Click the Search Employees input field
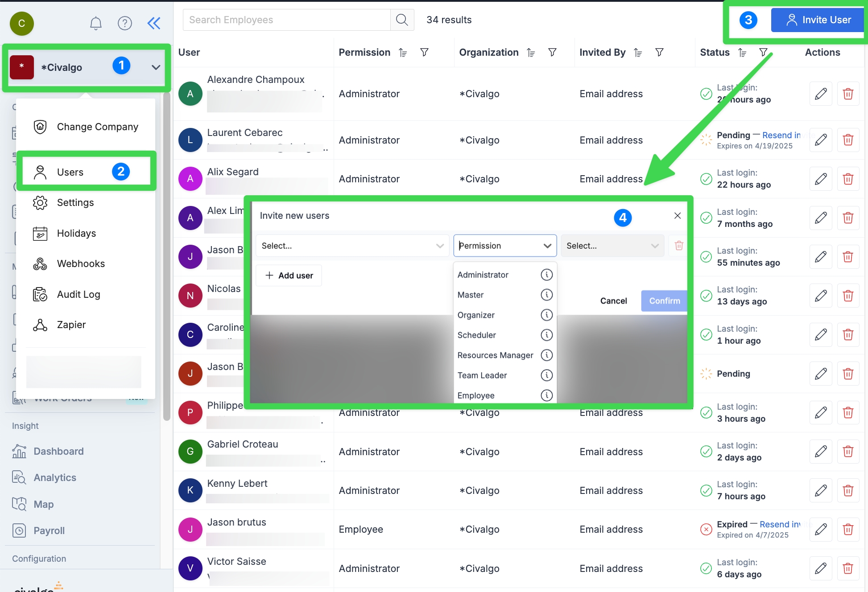This screenshot has height=592, width=868. 286,20
